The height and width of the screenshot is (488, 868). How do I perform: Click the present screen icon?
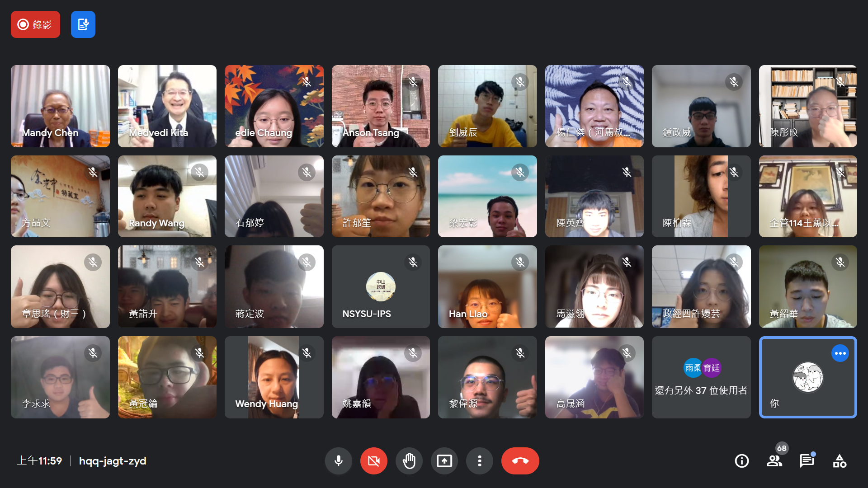click(444, 461)
